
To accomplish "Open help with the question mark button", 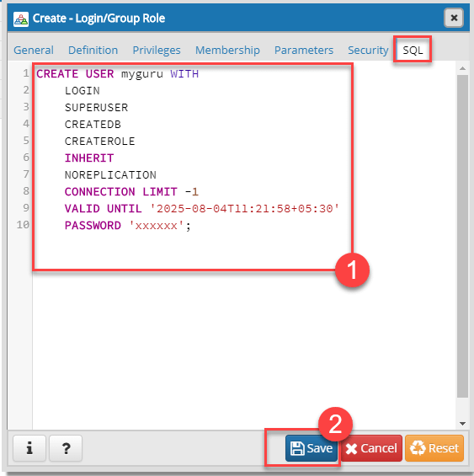I will click(66, 448).
